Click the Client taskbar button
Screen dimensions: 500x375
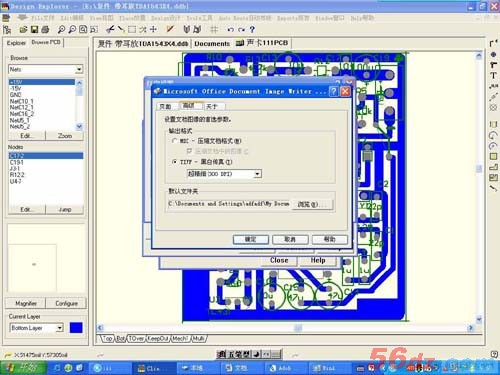pyautogui.click(x=153, y=368)
